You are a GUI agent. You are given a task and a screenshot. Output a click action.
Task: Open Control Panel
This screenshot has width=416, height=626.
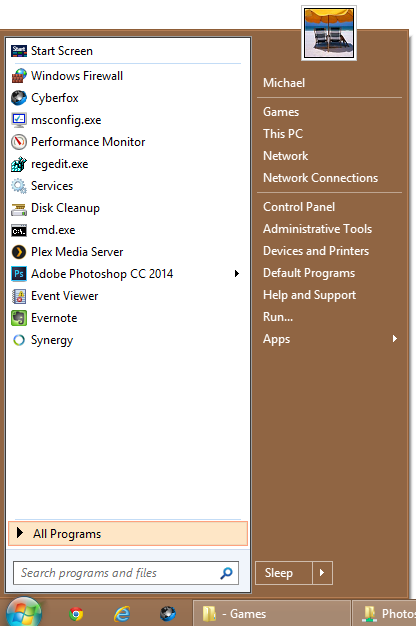pyautogui.click(x=299, y=207)
